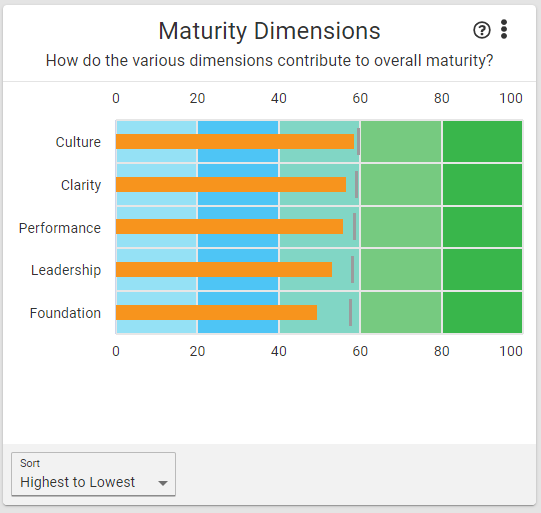Click the Sort dropdown arrow

tap(163, 483)
